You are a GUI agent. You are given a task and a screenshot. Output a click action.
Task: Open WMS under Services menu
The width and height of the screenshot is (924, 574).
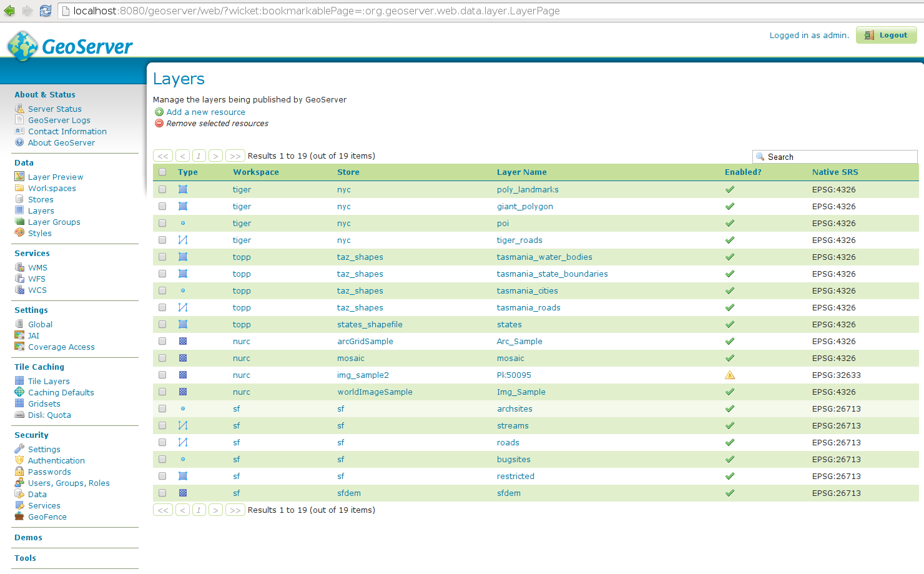[37, 267]
